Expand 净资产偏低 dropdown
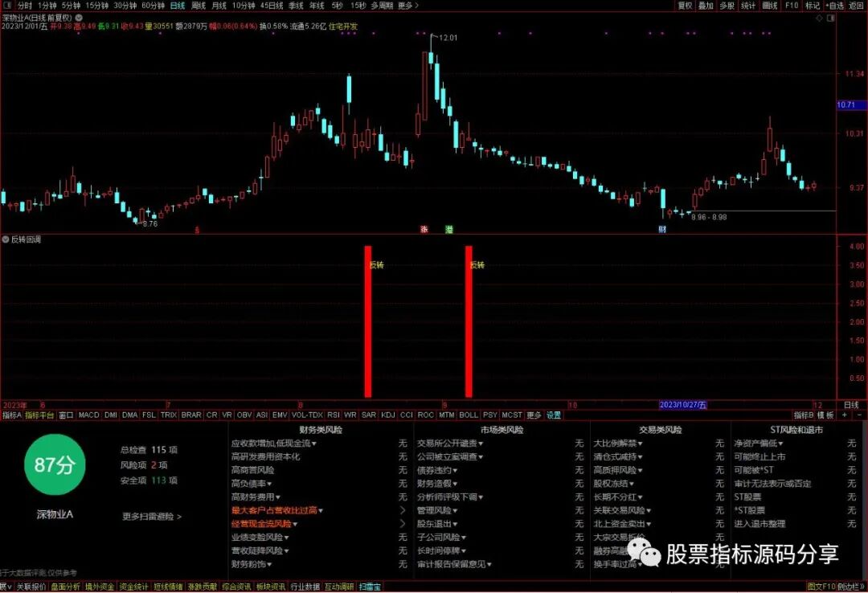This screenshot has height=593, width=868. point(759,444)
